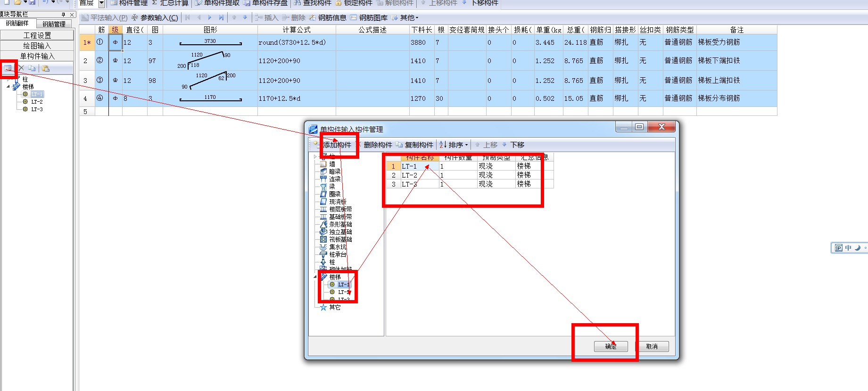Select 下移构件 move component down
868x391 pixels.
479,3
